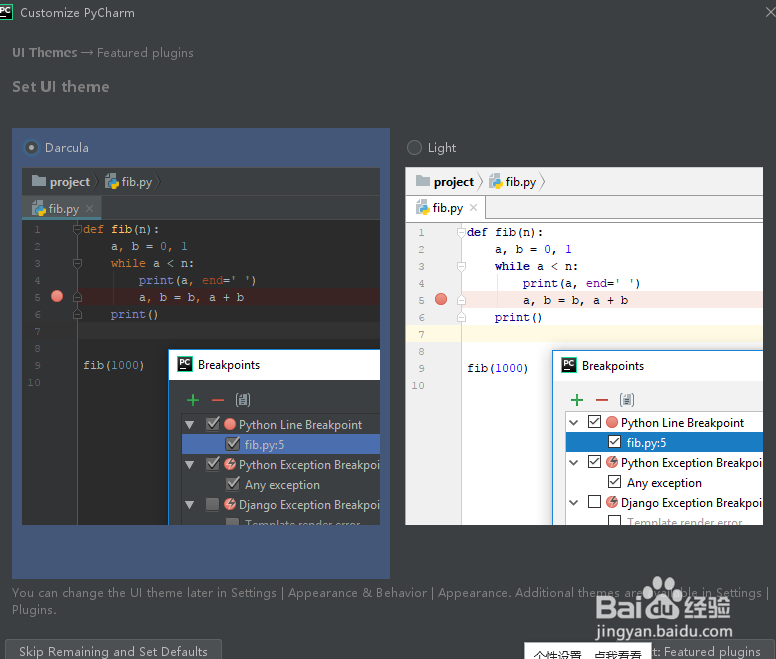Click 'print(a, end=' ')' line in Light preview
This screenshot has height=659, width=776.
[582, 283]
